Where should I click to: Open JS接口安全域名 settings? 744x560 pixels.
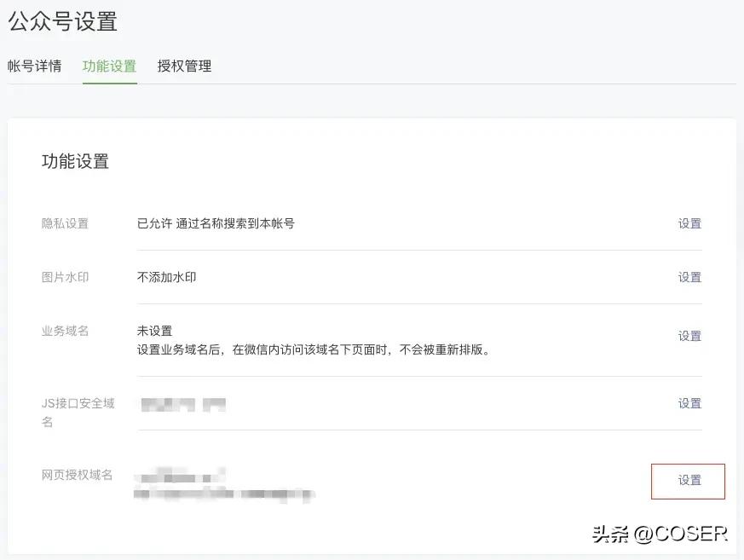coord(689,403)
